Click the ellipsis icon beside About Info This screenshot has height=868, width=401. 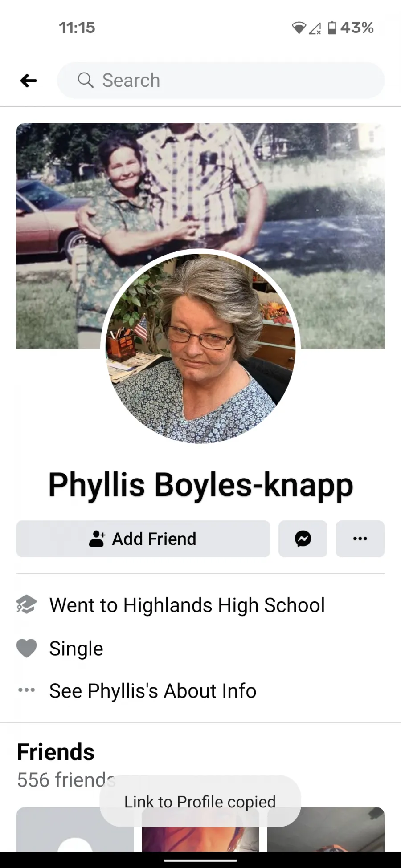pyautogui.click(x=27, y=690)
